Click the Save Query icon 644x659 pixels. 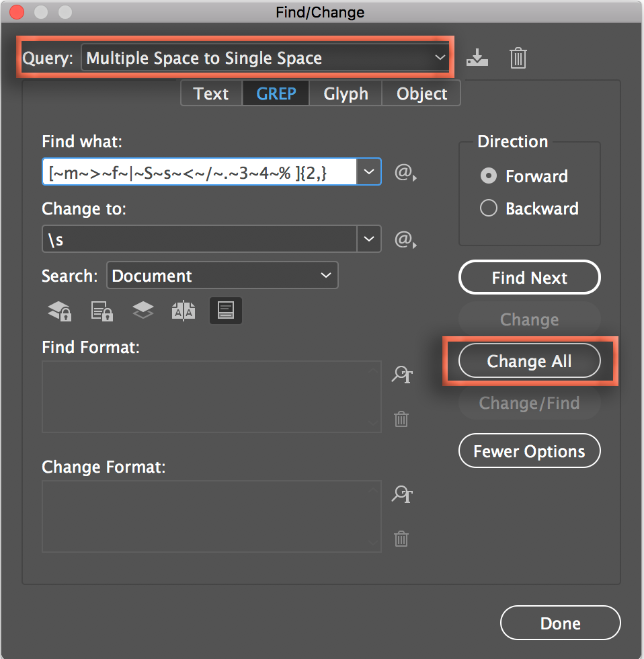click(x=477, y=59)
